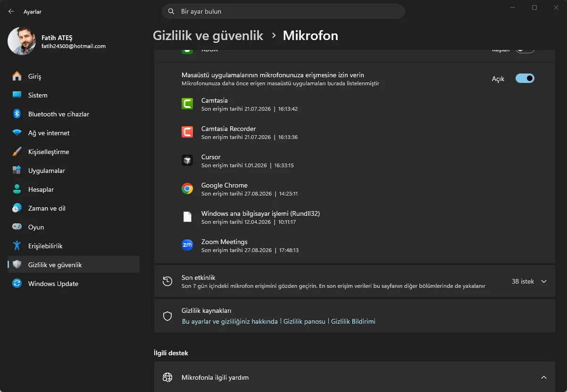567x392 pixels.
Task: Click the Rundll32 blank file icon
Action: click(187, 217)
